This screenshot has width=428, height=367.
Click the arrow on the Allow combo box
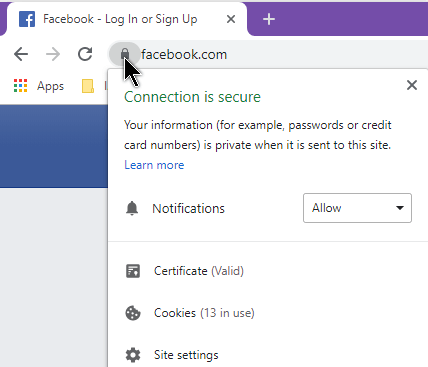pos(400,208)
